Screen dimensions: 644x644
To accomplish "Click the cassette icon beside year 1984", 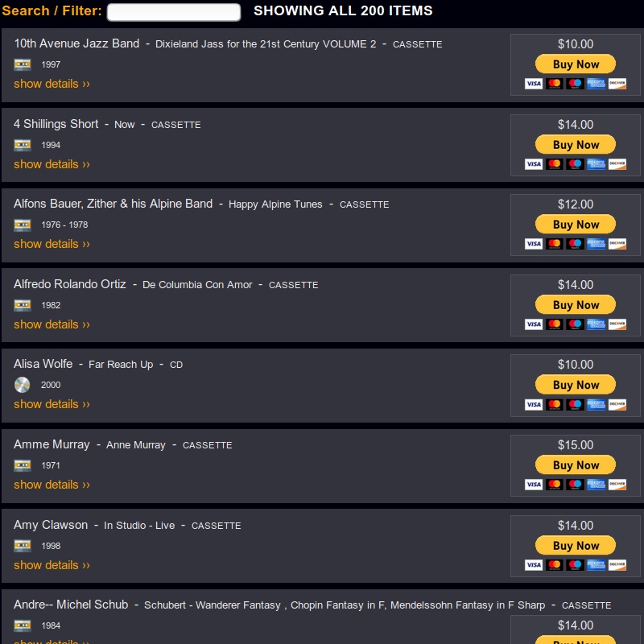I will point(23,625).
